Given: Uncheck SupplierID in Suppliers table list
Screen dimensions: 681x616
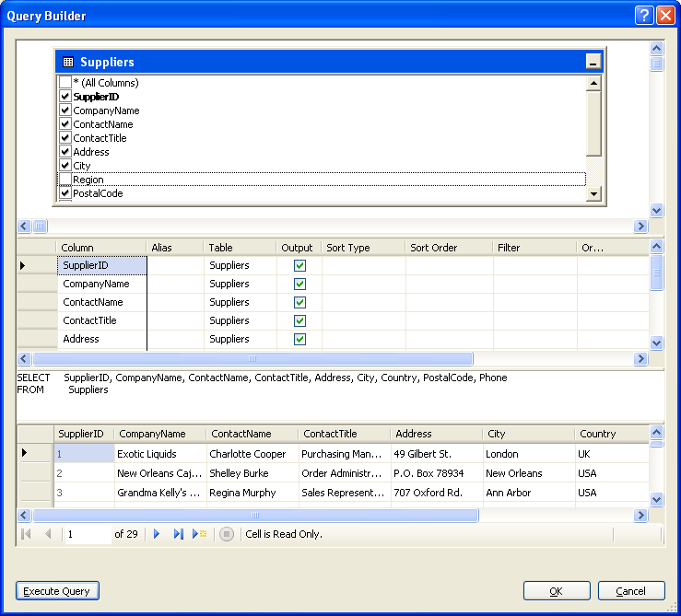Looking at the screenshot, I should 65,96.
